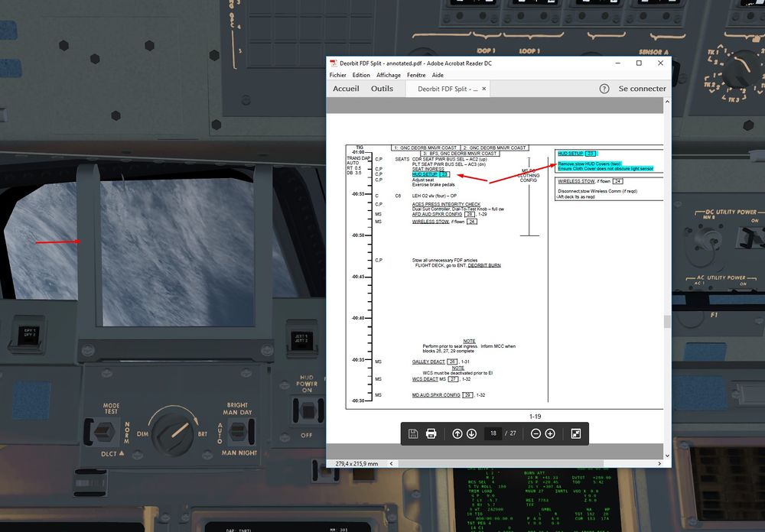
Task: Open the Edition menu
Action: (361, 75)
